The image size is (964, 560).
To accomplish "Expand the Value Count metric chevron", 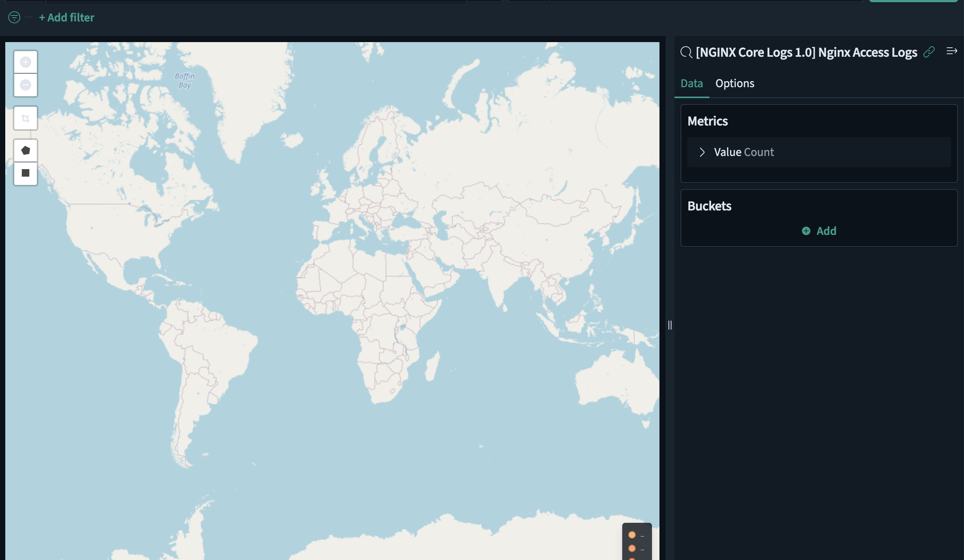I will pyautogui.click(x=702, y=152).
